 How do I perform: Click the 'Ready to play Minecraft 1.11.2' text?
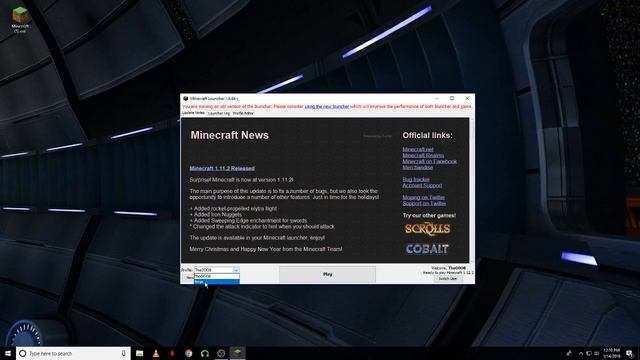pyautogui.click(x=448, y=272)
